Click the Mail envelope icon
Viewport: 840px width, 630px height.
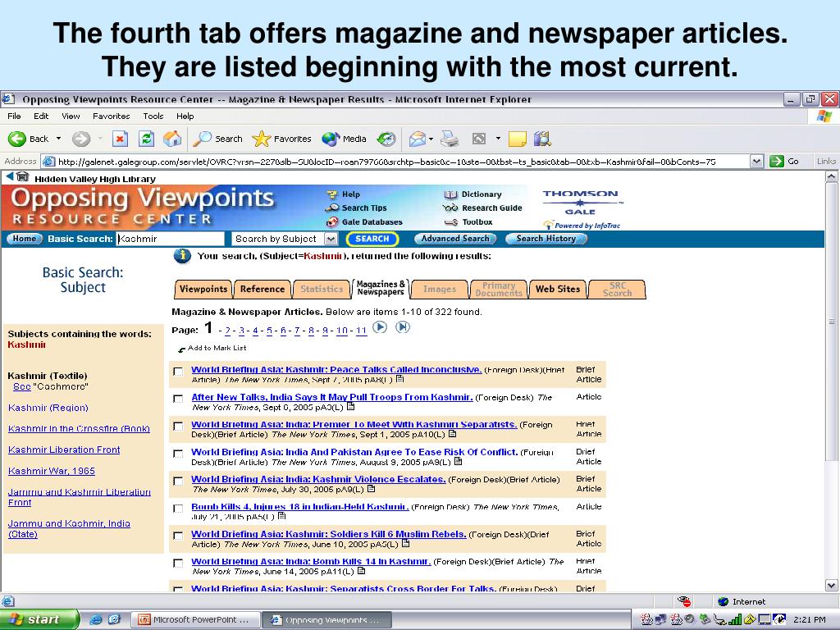418,139
